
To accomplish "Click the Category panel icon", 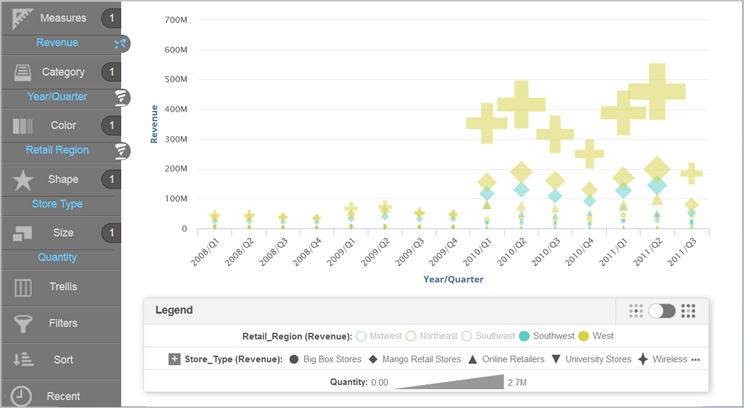I will 23,72.
